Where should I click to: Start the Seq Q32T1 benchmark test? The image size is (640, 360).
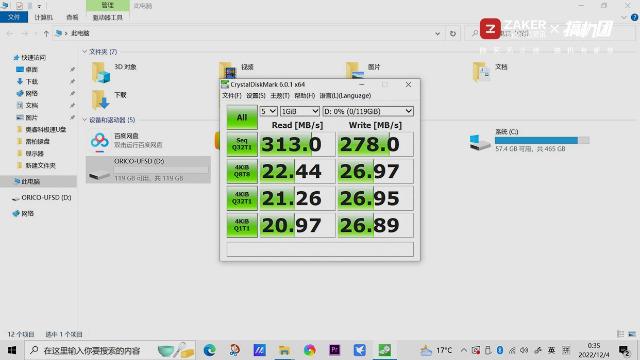coord(242,144)
